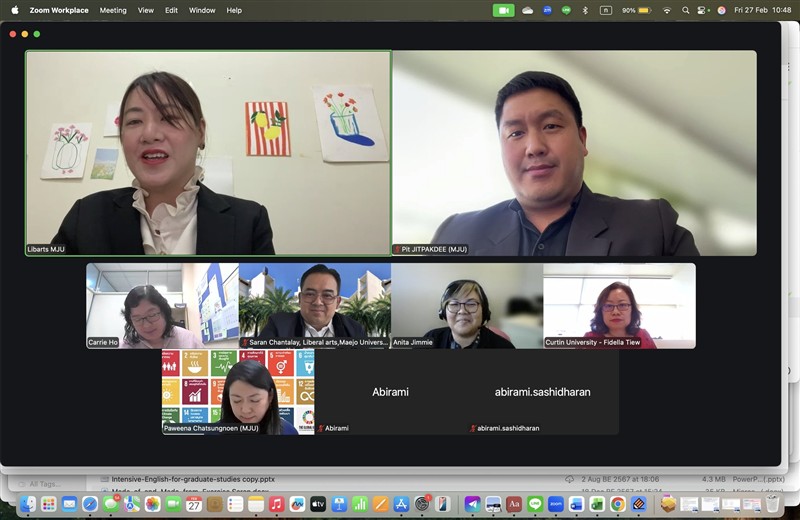The image size is (800, 520).
Task: Open Finder from the dock
Action: 28,504
